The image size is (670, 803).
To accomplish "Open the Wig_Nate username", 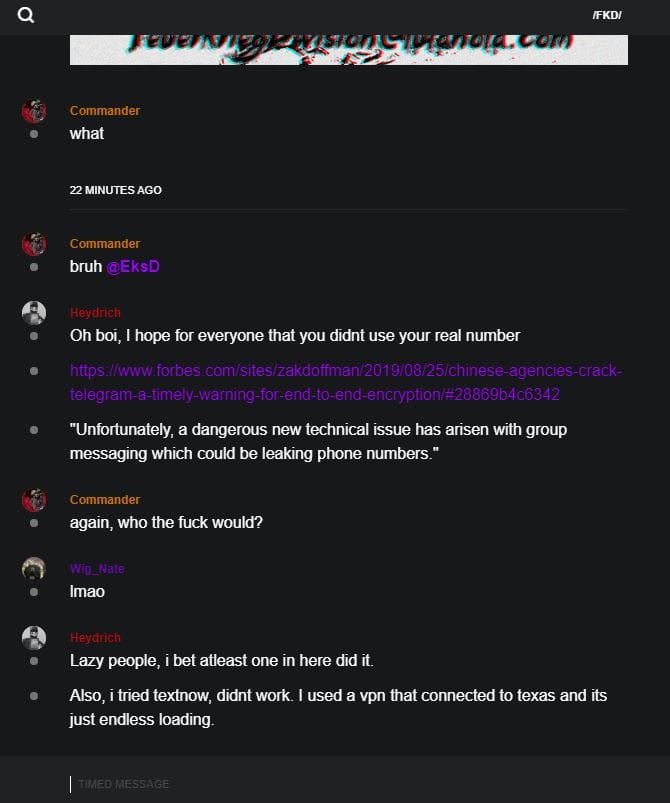I will click(x=97, y=569).
